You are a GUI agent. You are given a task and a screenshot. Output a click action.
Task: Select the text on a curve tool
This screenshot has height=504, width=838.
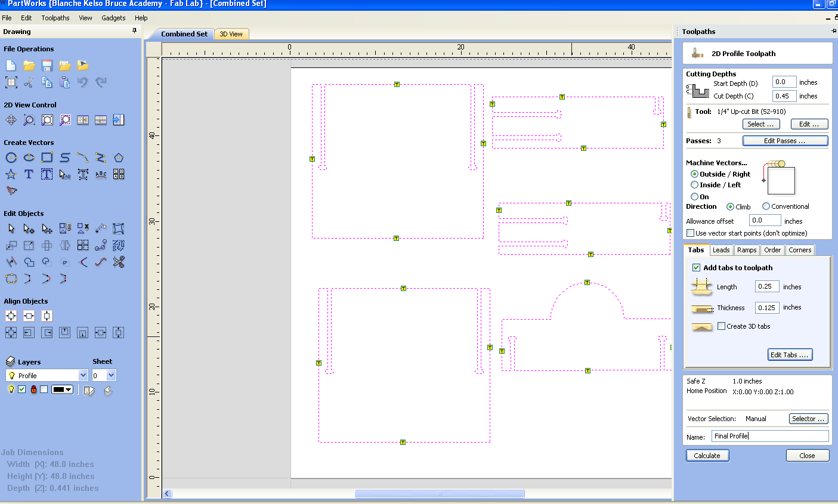point(101,174)
